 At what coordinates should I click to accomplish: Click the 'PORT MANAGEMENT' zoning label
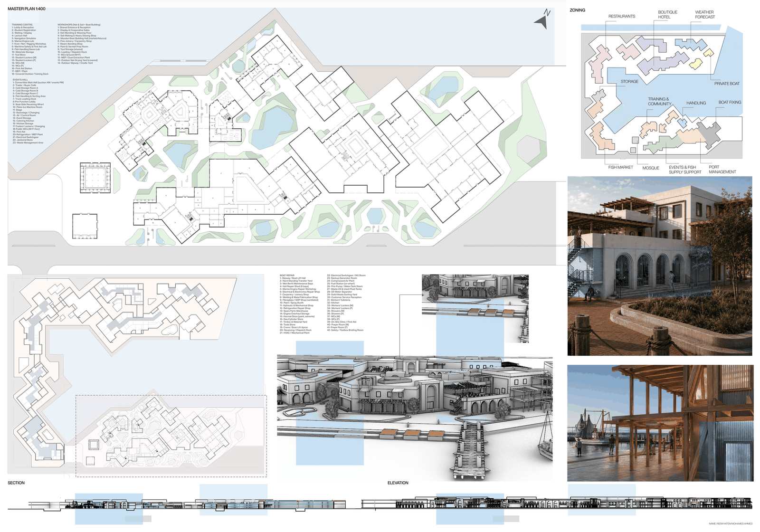pyautogui.click(x=722, y=170)
